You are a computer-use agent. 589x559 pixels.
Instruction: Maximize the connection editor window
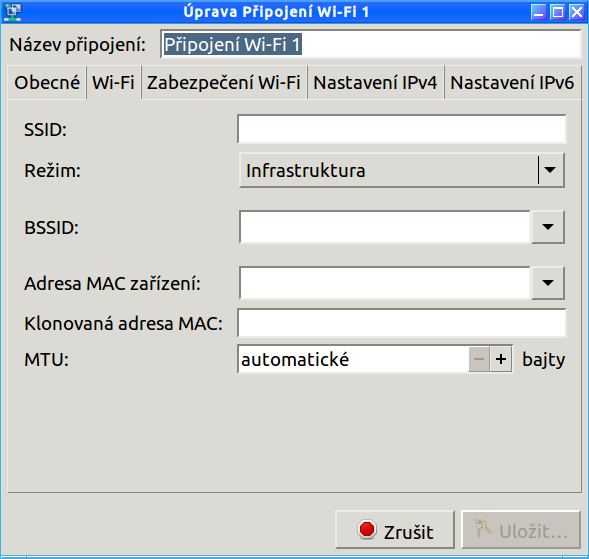coord(558,12)
